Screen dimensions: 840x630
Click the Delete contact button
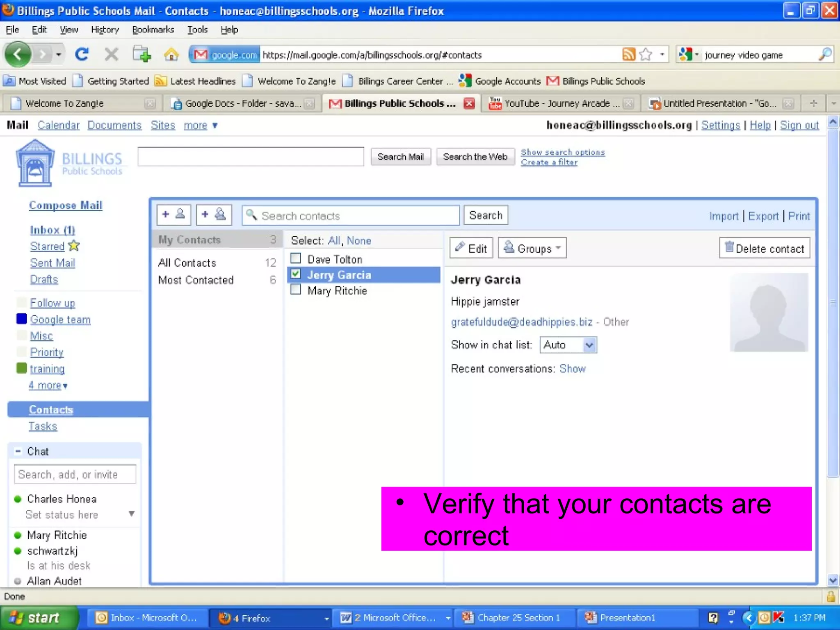point(765,248)
